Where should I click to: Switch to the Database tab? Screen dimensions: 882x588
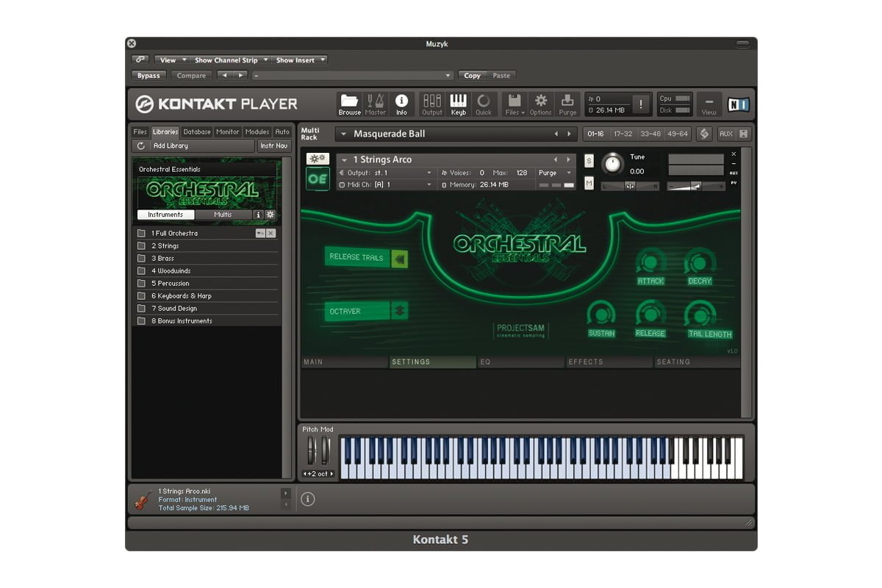click(197, 132)
